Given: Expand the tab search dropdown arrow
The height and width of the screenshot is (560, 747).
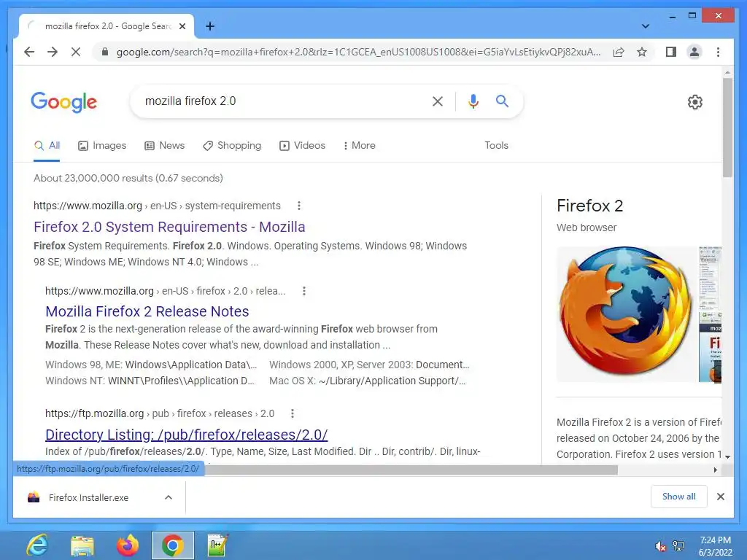Looking at the screenshot, I should 645,26.
